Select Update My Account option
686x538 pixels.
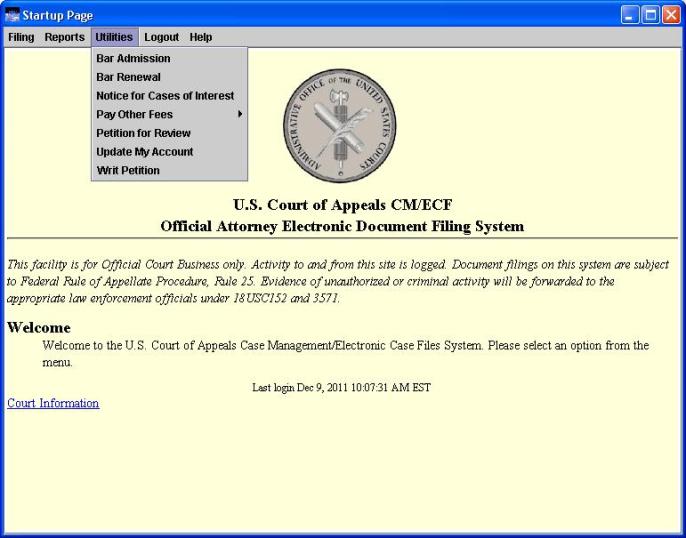[169, 152]
